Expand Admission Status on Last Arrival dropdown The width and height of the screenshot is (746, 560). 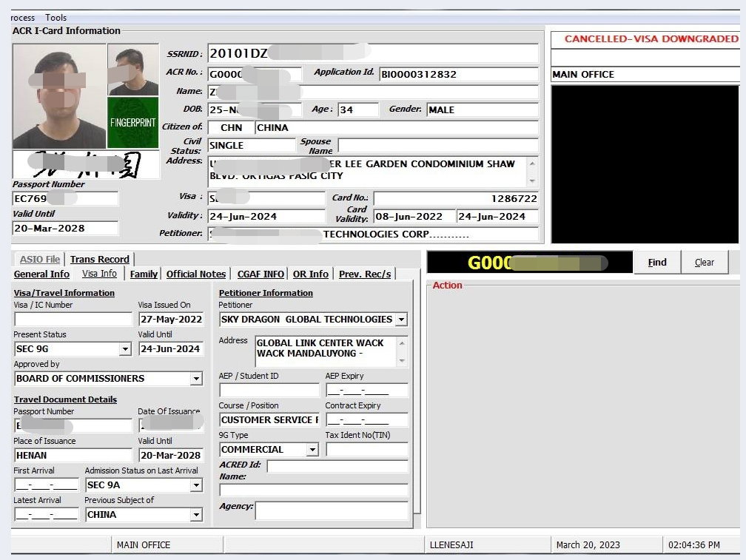(x=196, y=485)
